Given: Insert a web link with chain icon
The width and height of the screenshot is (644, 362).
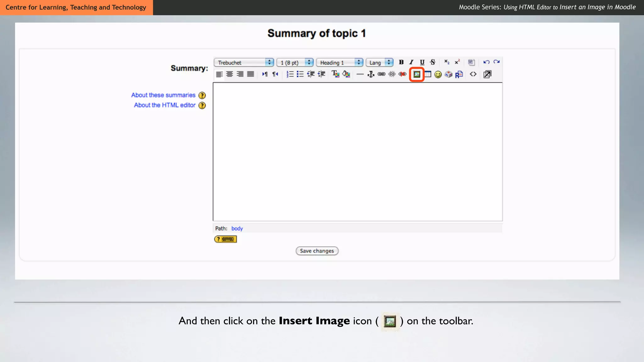Looking at the screenshot, I should [381, 74].
